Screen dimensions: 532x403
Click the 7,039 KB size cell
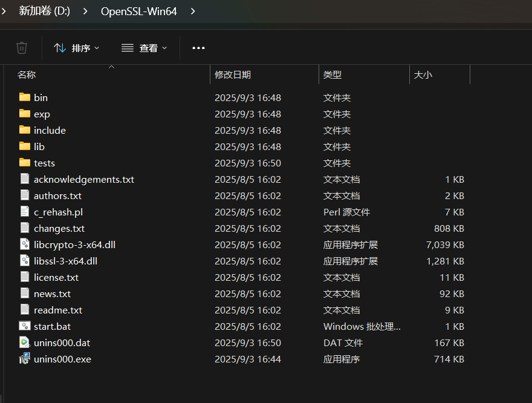click(x=445, y=245)
